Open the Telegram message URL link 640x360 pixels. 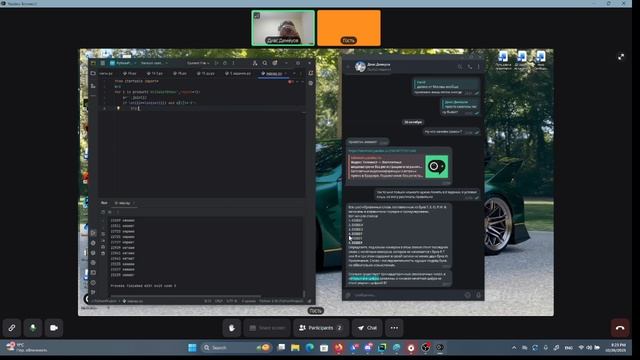point(382,151)
